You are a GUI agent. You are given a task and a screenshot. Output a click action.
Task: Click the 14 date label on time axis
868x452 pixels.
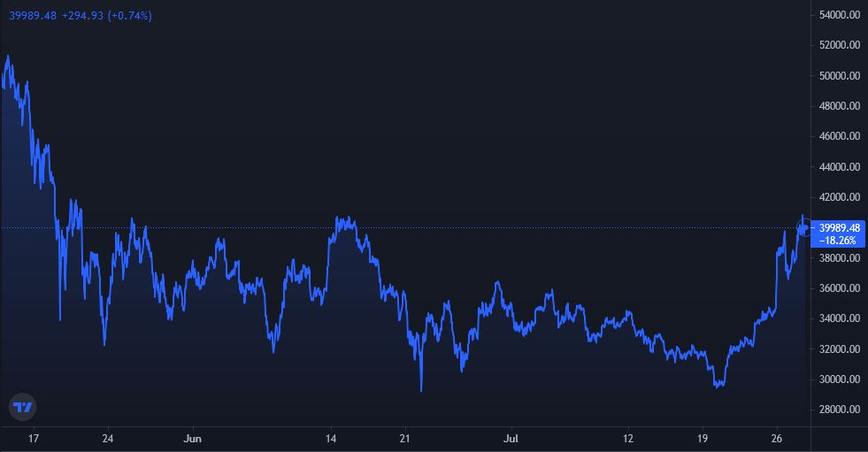(x=331, y=439)
